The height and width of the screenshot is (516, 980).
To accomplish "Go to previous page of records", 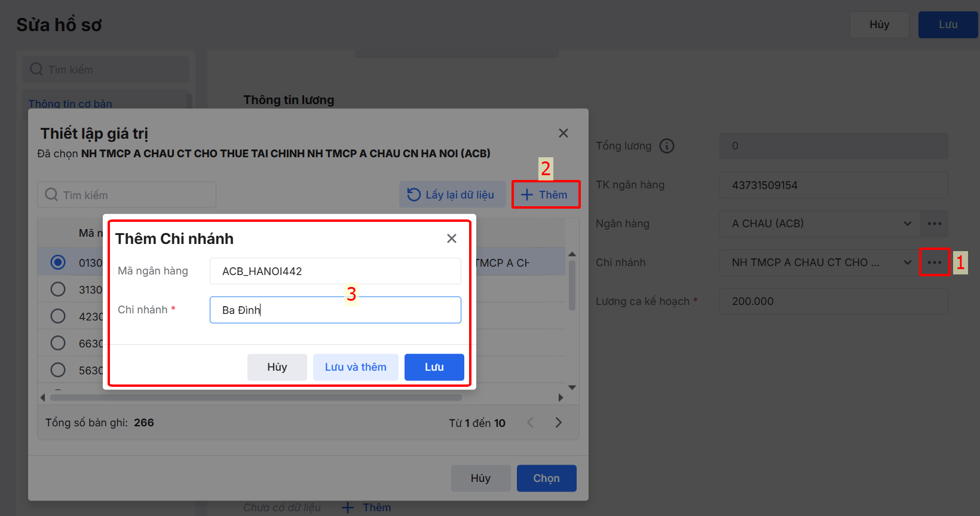I will [x=530, y=423].
